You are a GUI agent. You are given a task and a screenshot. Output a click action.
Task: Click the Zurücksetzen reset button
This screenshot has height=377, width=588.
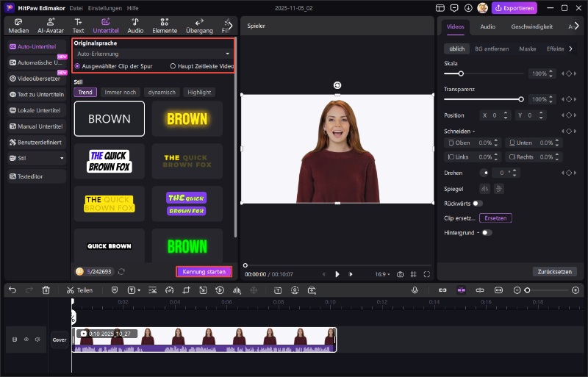pyautogui.click(x=554, y=271)
